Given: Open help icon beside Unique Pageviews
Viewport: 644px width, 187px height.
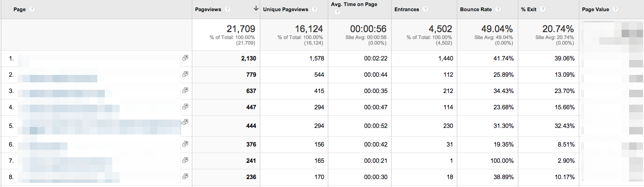Looking at the screenshot, I should [x=315, y=9].
